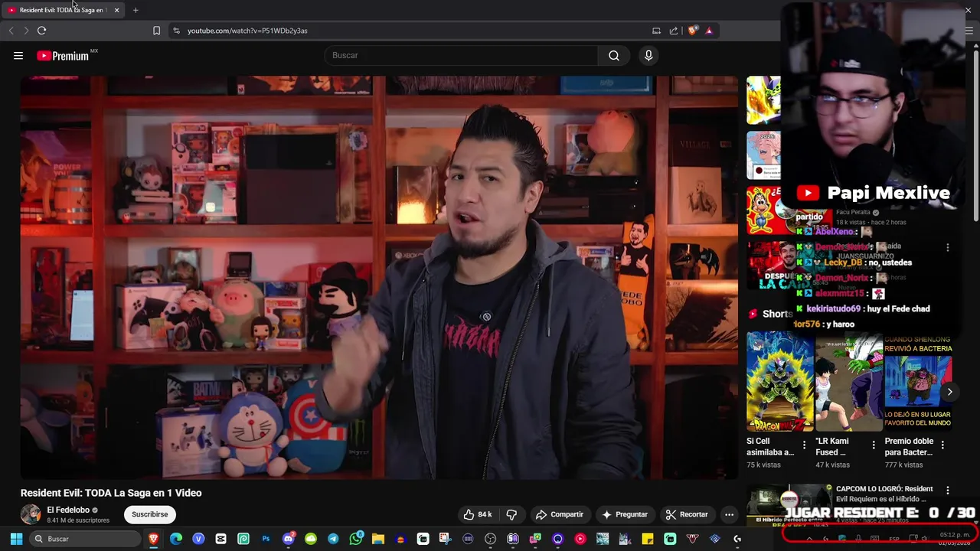Image resolution: width=980 pixels, height=551 pixels.
Task: Open the Brave Rewards triangle icon
Action: 709,31
